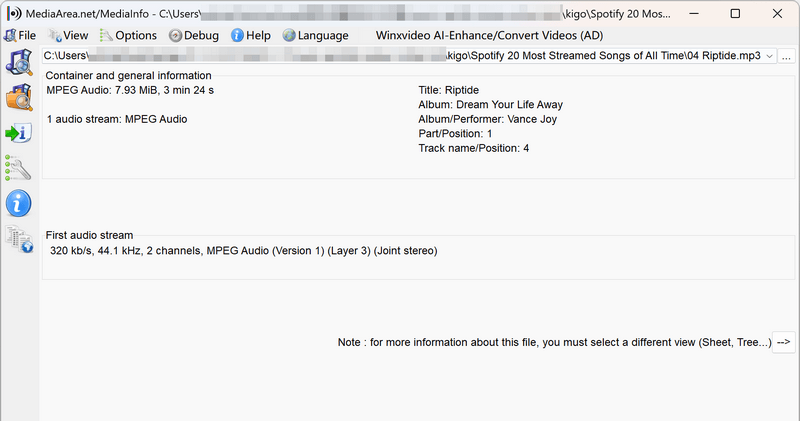The image size is (800, 421).
Task: Click the note about selecting a different view
Action: click(555, 342)
